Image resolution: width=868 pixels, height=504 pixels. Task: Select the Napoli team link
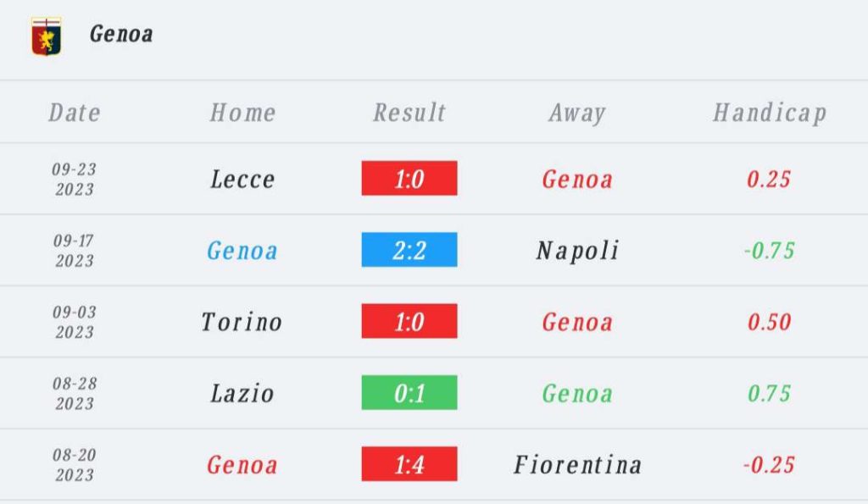coord(577,251)
